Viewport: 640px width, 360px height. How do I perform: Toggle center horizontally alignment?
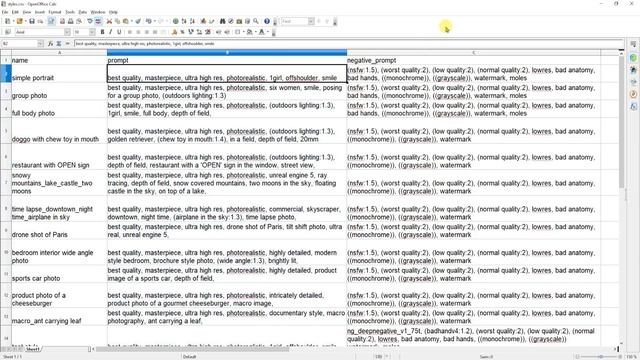[138, 32]
